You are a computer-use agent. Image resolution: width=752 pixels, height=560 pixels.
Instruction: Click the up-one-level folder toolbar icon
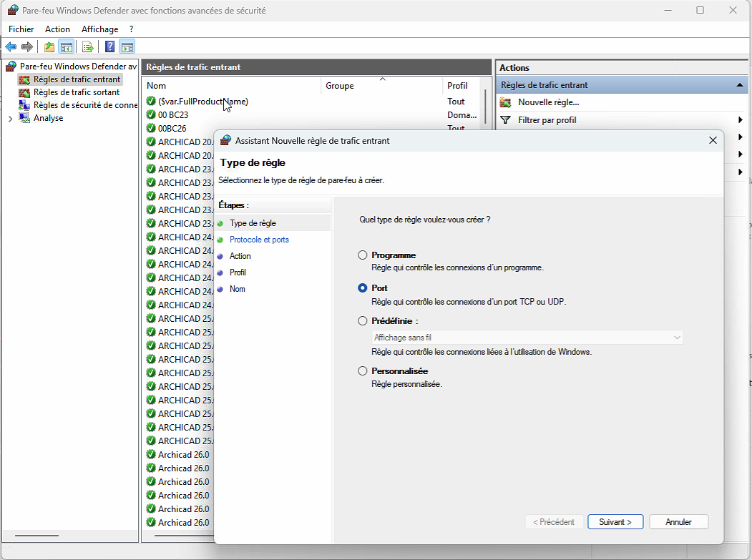(x=49, y=46)
